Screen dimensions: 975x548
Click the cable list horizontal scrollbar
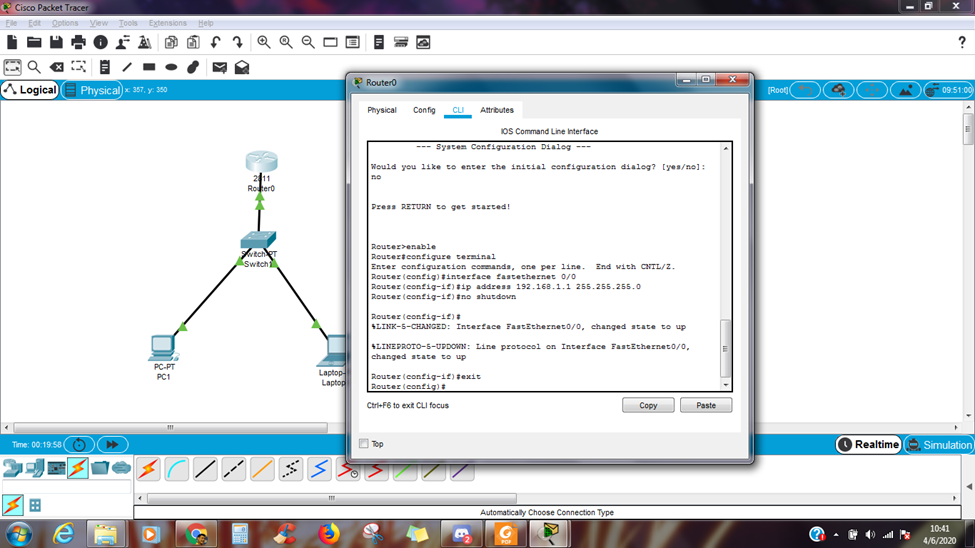331,498
